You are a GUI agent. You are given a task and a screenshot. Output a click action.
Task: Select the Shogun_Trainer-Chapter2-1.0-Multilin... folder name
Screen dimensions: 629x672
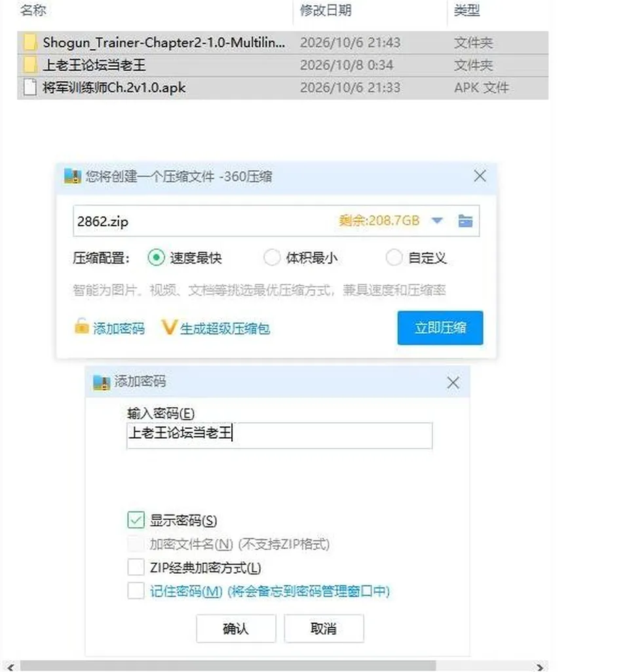pos(164,43)
